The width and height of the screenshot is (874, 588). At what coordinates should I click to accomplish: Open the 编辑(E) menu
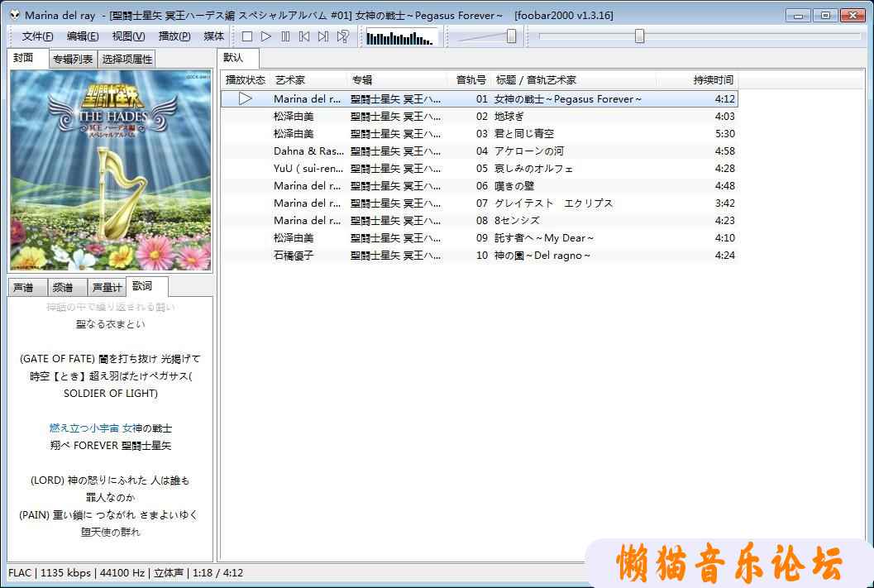tap(83, 36)
